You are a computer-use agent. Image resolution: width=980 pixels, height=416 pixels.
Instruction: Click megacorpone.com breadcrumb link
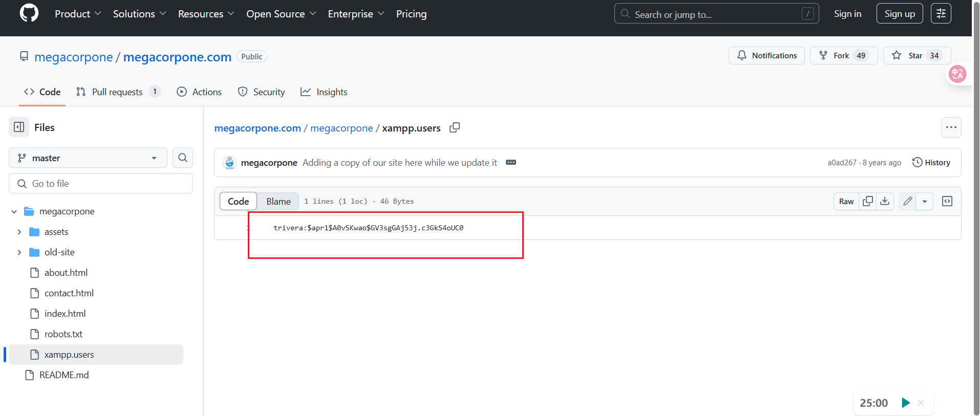pyautogui.click(x=258, y=128)
